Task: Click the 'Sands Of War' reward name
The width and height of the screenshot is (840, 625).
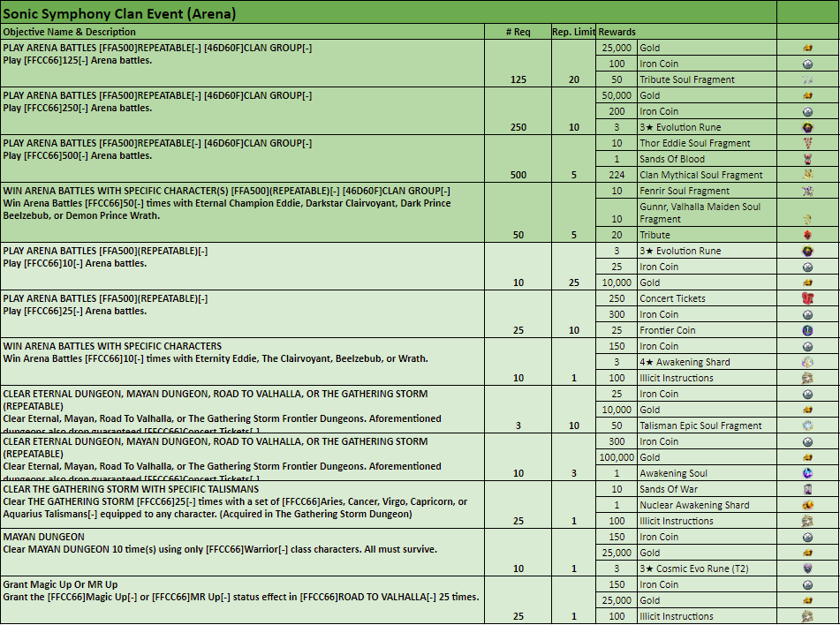Action: (x=668, y=489)
